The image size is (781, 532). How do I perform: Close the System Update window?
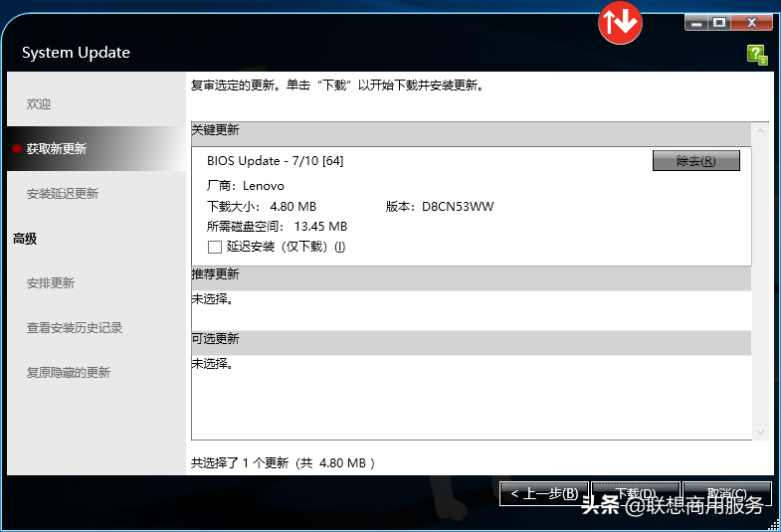pyautogui.click(x=751, y=23)
